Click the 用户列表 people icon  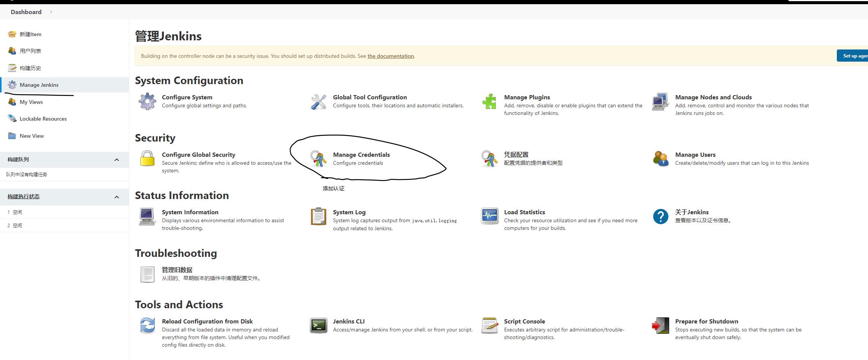coord(12,51)
